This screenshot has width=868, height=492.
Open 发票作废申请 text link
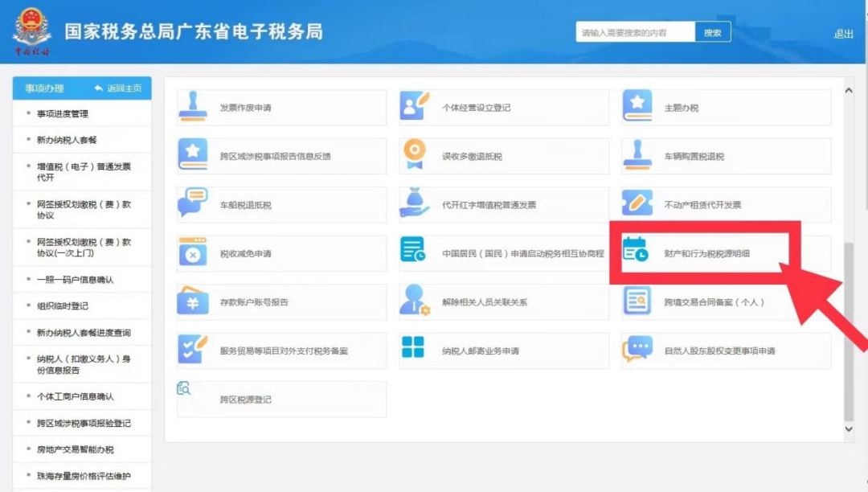click(x=245, y=108)
